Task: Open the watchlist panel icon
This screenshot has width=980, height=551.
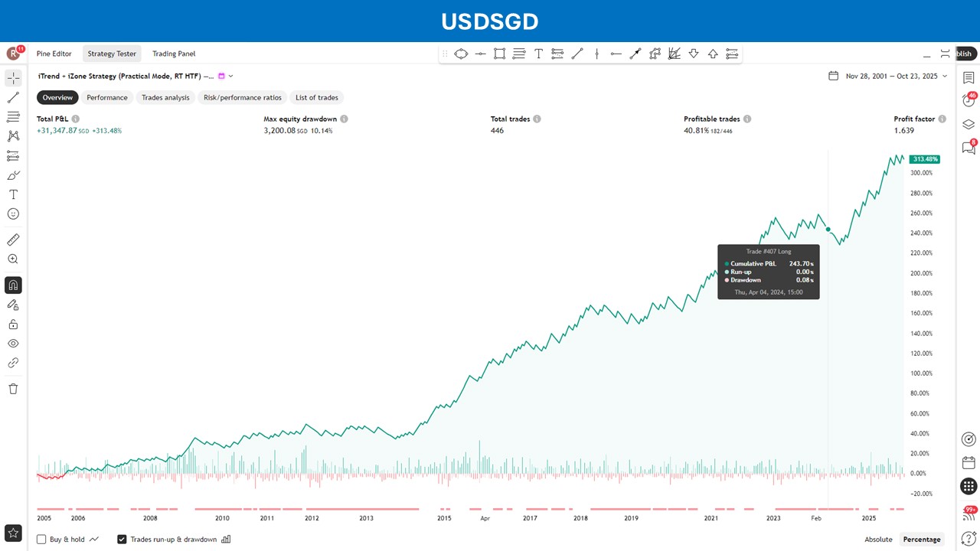Action: [969, 78]
